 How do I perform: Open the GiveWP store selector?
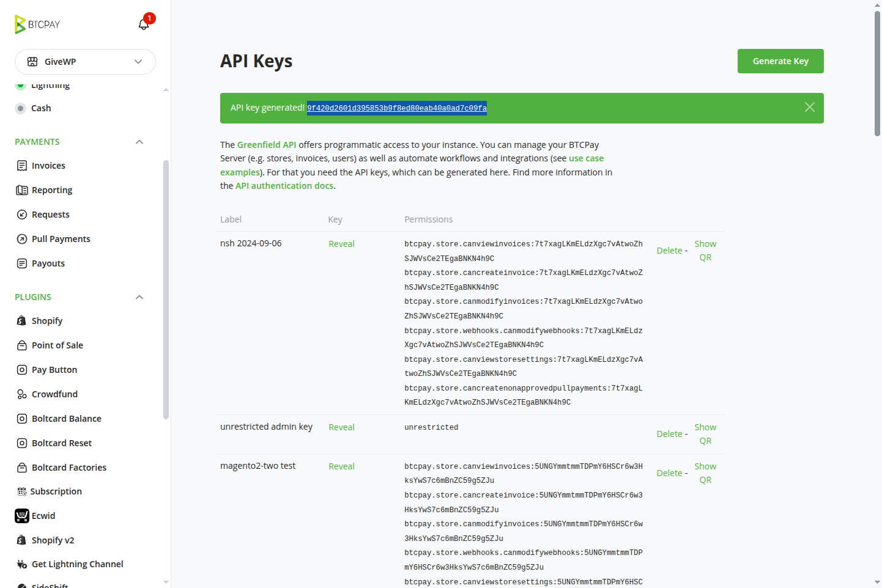[85, 62]
